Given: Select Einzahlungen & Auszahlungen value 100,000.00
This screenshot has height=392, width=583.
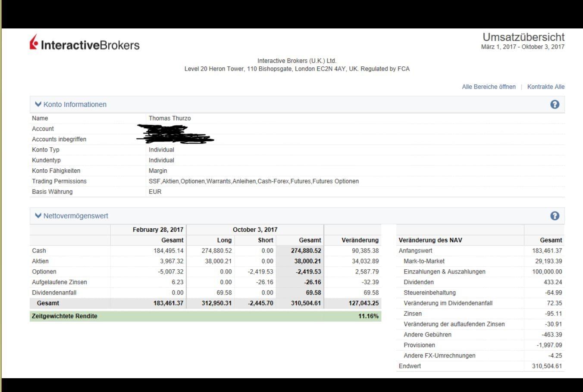Looking at the screenshot, I should pos(547,271).
